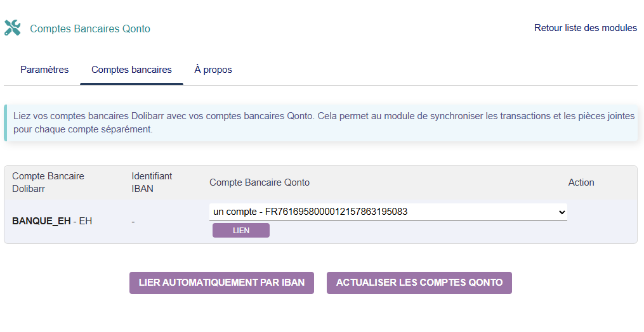Select the BANQUE_EH account name
The image size is (644, 332).
[41, 221]
